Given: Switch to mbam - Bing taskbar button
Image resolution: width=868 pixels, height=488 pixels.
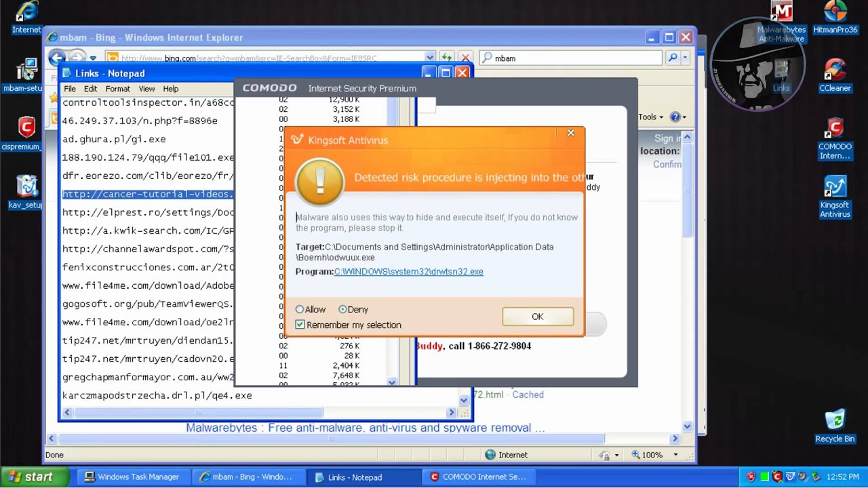Looking at the screenshot, I should coord(248,477).
